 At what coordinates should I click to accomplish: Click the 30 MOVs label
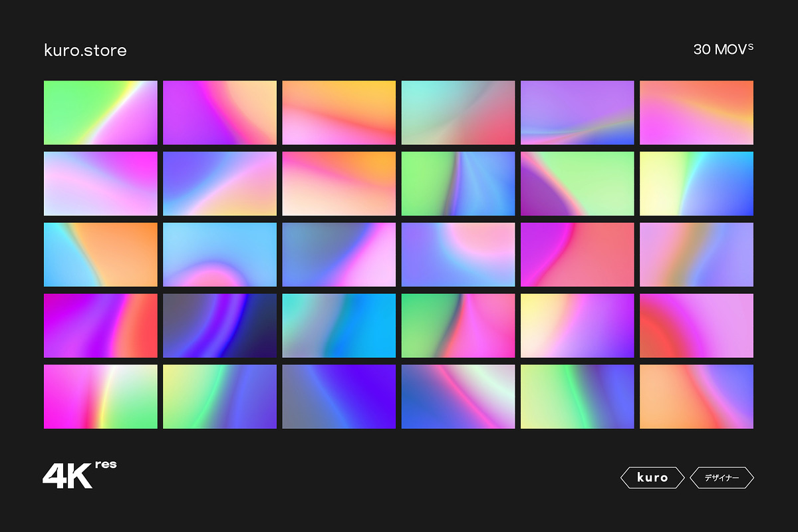[722, 49]
